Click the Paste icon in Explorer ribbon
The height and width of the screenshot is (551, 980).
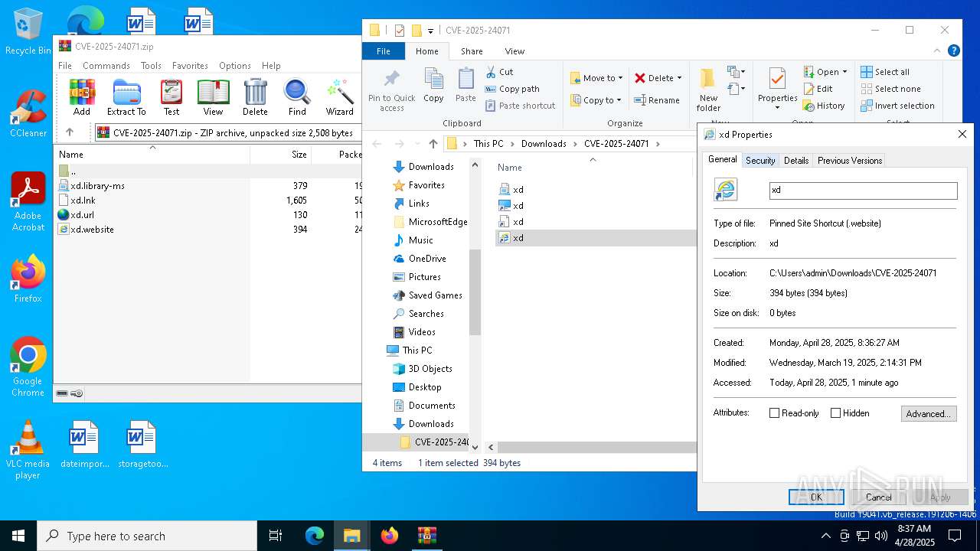click(465, 85)
